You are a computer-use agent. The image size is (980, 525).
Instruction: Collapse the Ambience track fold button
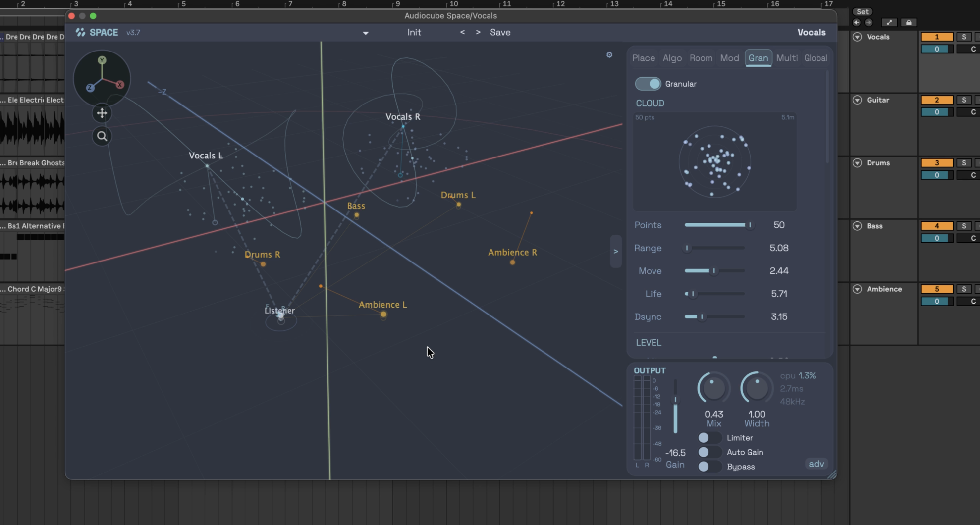click(857, 289)
